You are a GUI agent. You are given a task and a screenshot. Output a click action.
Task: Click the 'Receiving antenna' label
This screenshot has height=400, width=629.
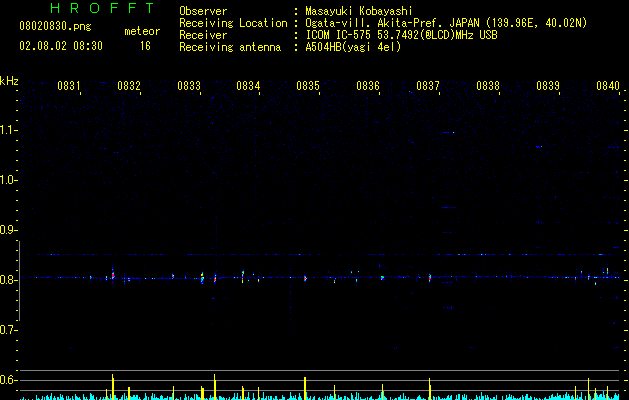coord(230,47)
